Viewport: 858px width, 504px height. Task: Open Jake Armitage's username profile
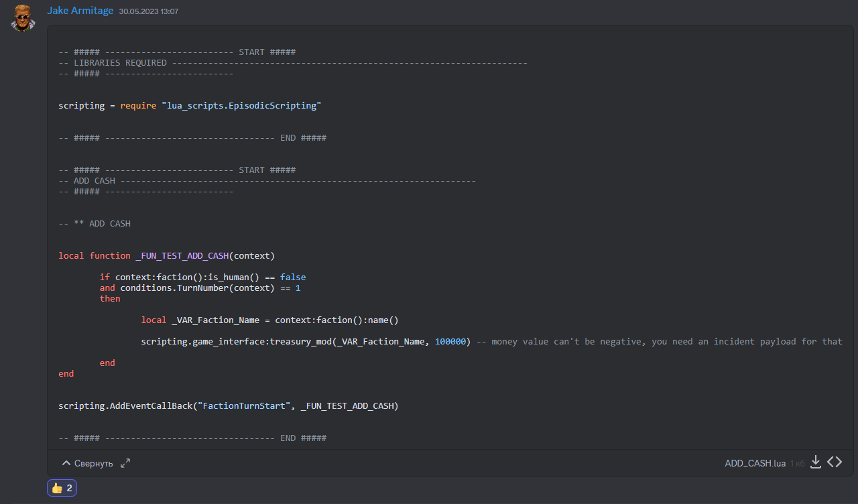coord(80,11)
